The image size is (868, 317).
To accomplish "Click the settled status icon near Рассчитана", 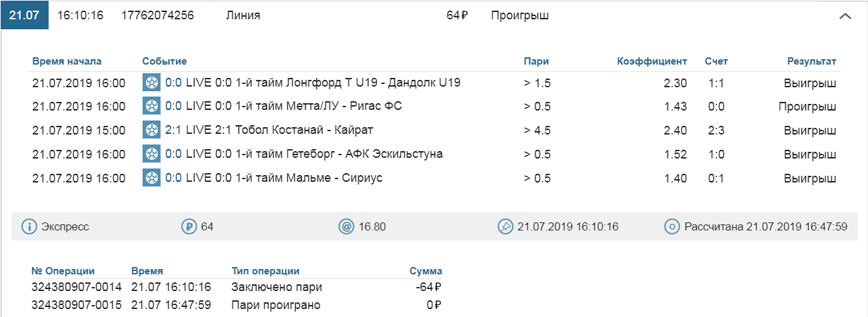I will [x=672, y=227].
